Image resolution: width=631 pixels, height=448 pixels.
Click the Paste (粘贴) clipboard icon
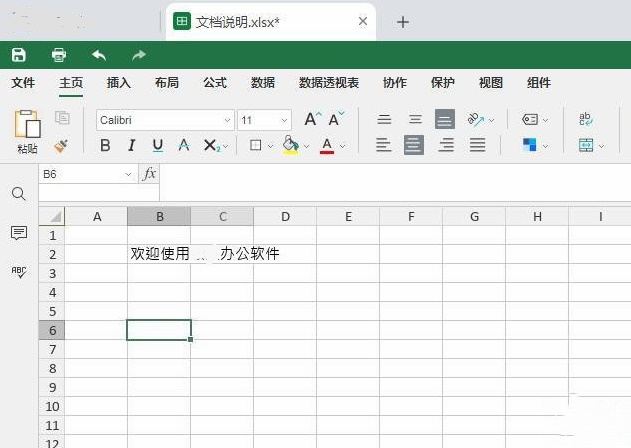tap(27, 124)
